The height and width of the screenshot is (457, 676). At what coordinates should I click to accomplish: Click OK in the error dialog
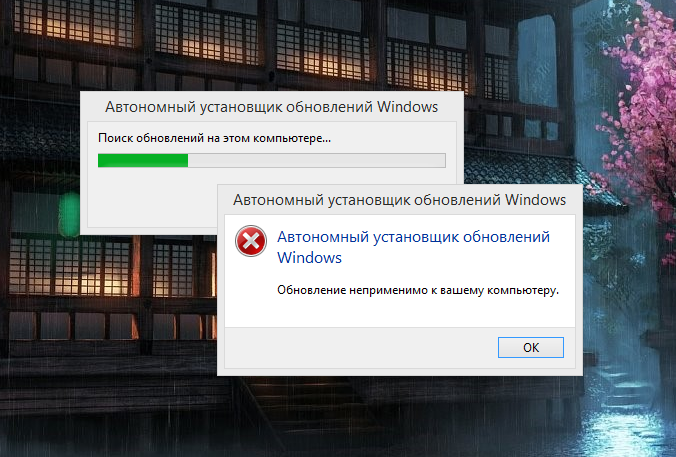coord(531,347)
